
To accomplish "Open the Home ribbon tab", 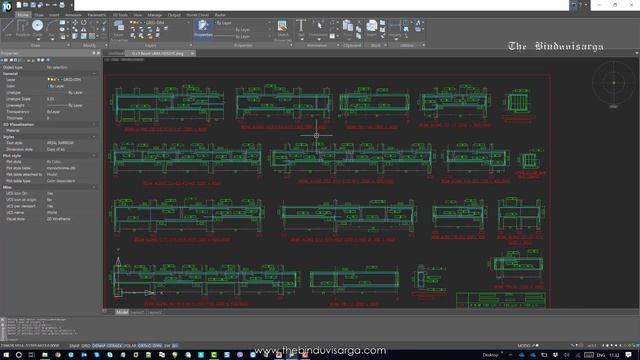I will (23, 15).
